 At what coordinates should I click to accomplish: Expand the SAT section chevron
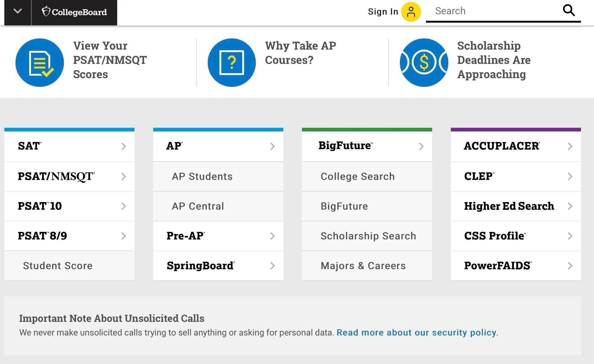click(x=123, y=146)
